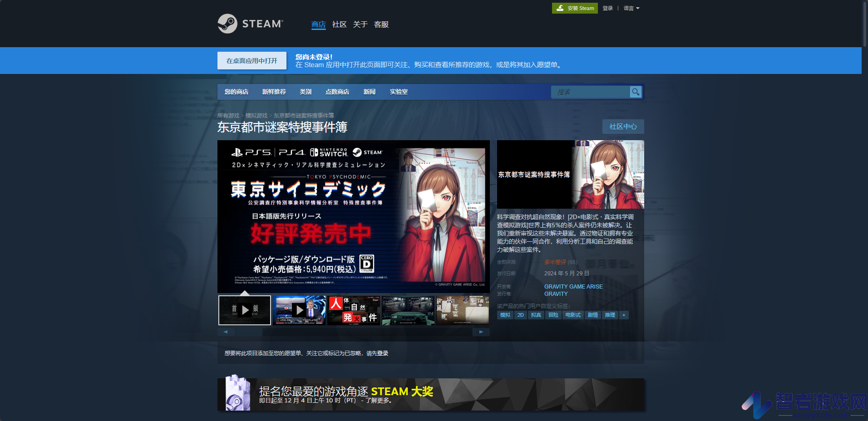Switch to the 点数商店 tab

pos(337,92)
